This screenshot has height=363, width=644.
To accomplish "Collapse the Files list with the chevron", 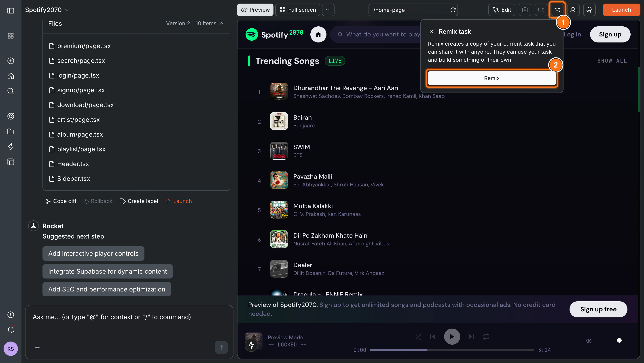I will (222, 23).
